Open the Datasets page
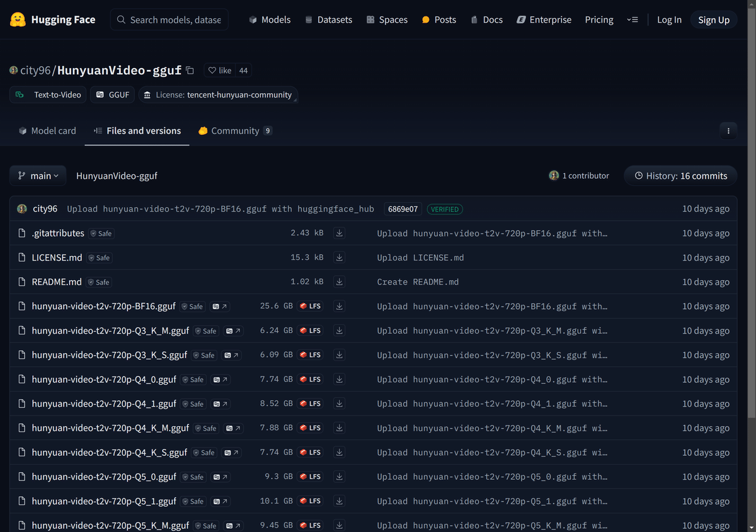 pyautogui.click(x=328, y=20)
